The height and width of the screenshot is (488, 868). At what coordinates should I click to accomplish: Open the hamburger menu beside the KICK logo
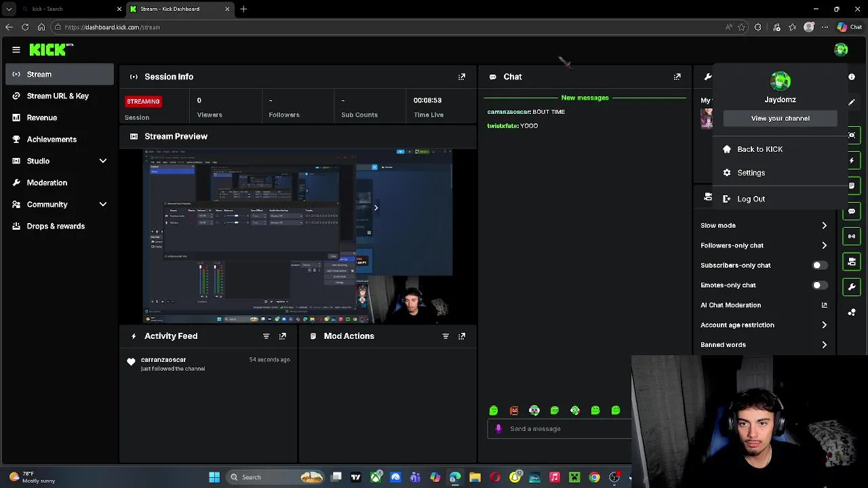pyautogui.click(x=16, y=49)
